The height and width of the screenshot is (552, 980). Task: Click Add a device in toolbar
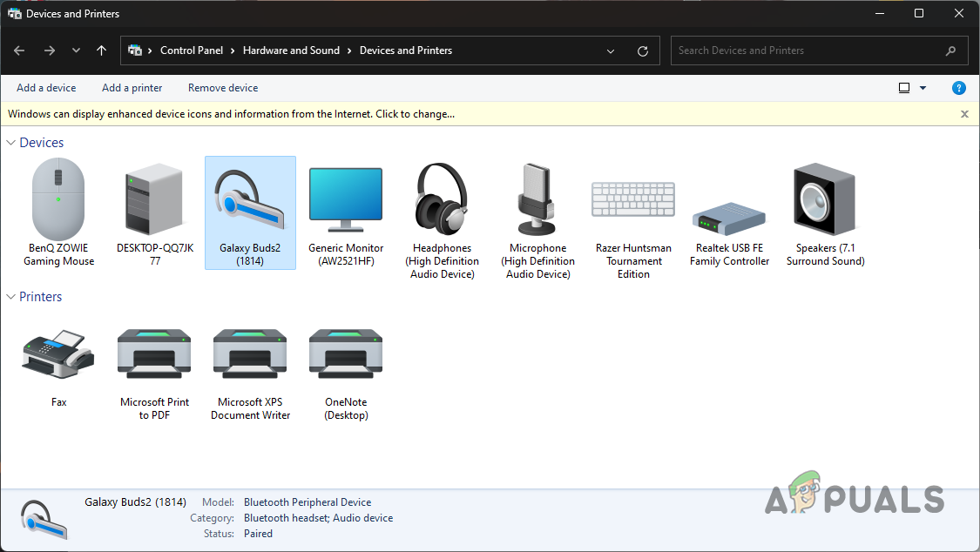pyautogui.click(x=46, y=88)
